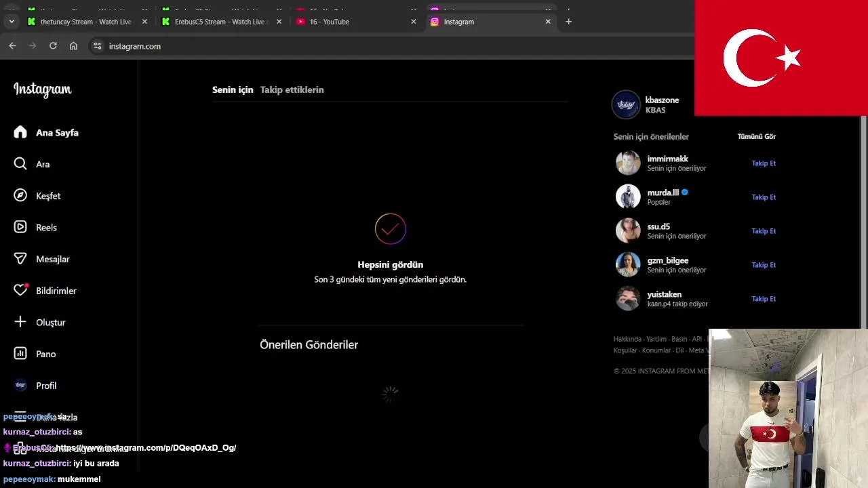The height and width of the screenshot is (488, 868).
Task: Open the Konumlar footer link
Action: pyautogui.click(x=656, y=350)
